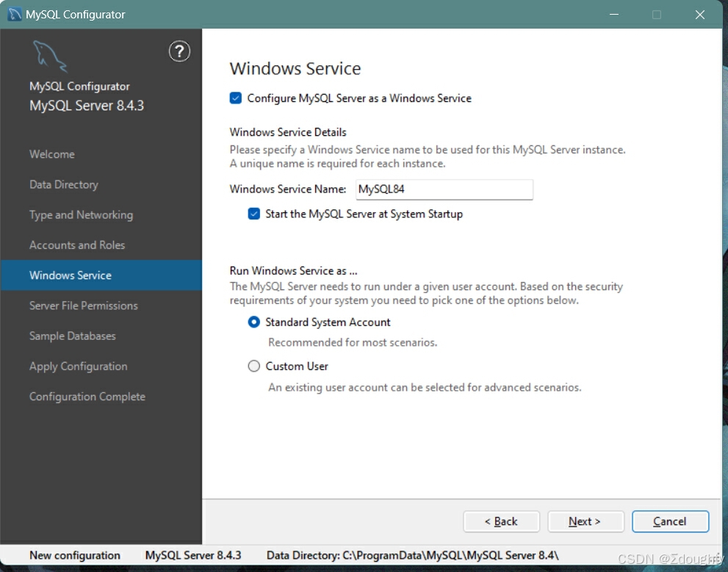Close the MySQL Configurator window
The width and height of the screenshot is (728, 572).
click(x=699, y=15)
